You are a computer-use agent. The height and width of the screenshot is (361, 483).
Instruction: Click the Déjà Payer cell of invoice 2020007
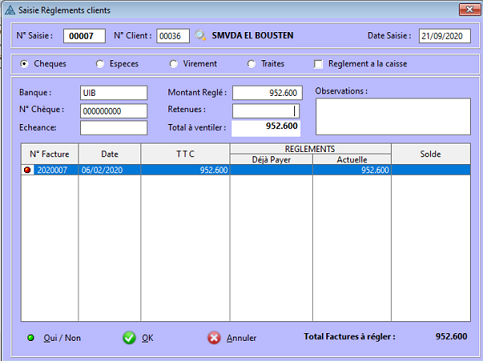(x=271, y=170)
